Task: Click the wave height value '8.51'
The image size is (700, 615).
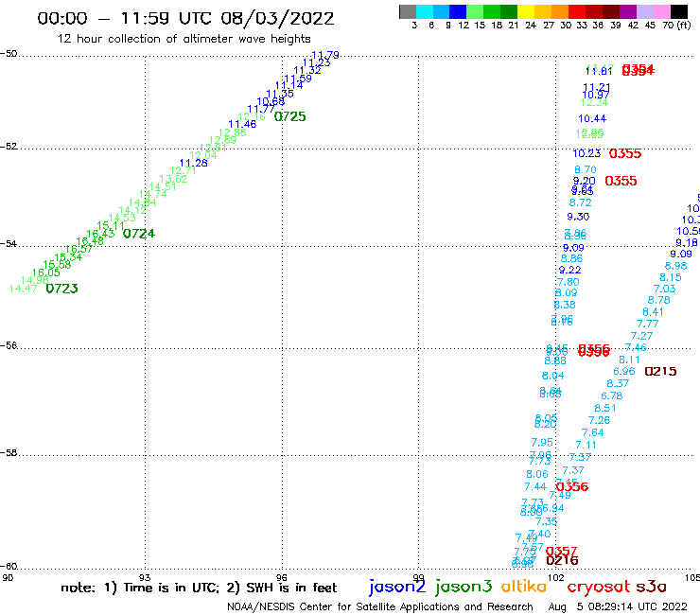Action: pos(605,408)
